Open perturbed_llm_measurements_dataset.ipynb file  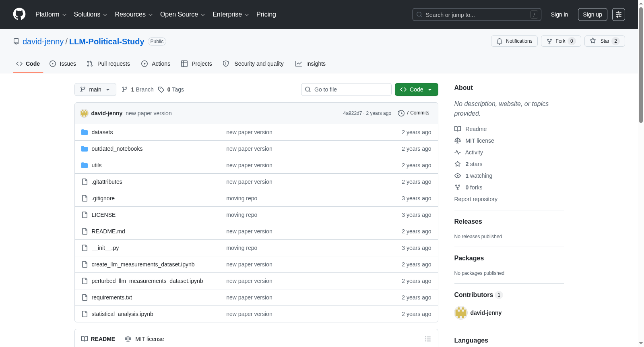[147, 281]
